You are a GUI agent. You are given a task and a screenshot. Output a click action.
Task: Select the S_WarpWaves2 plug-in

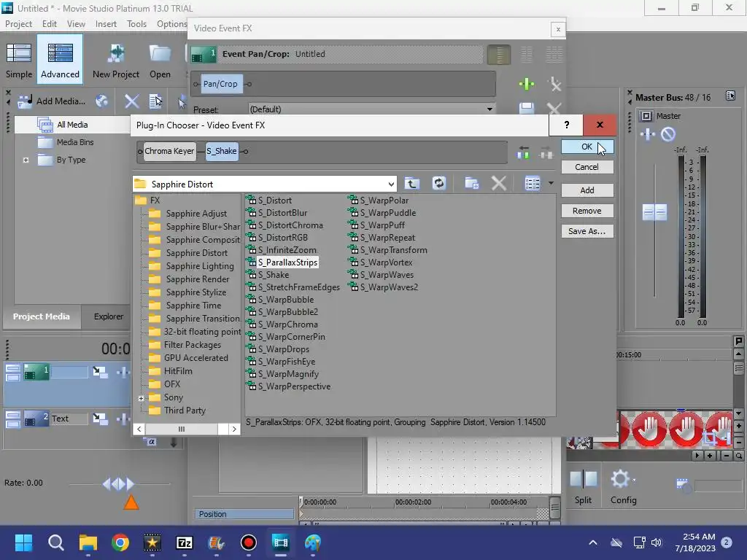[389, 287]
